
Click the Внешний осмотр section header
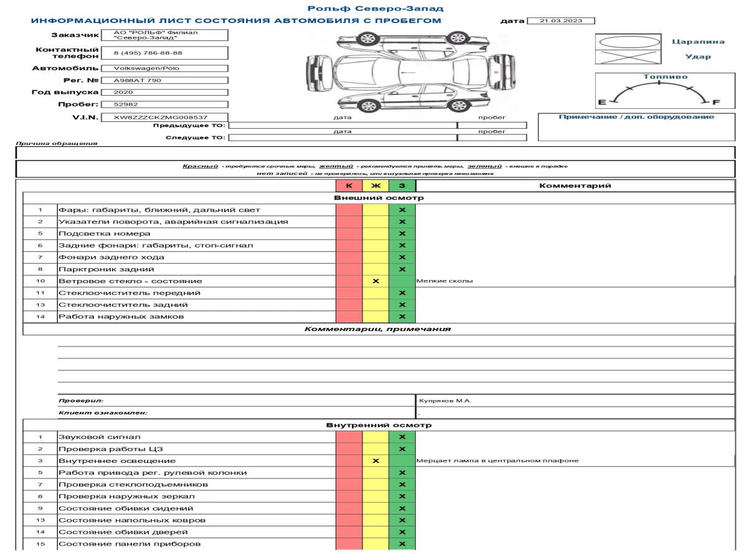tap(378, 198)
